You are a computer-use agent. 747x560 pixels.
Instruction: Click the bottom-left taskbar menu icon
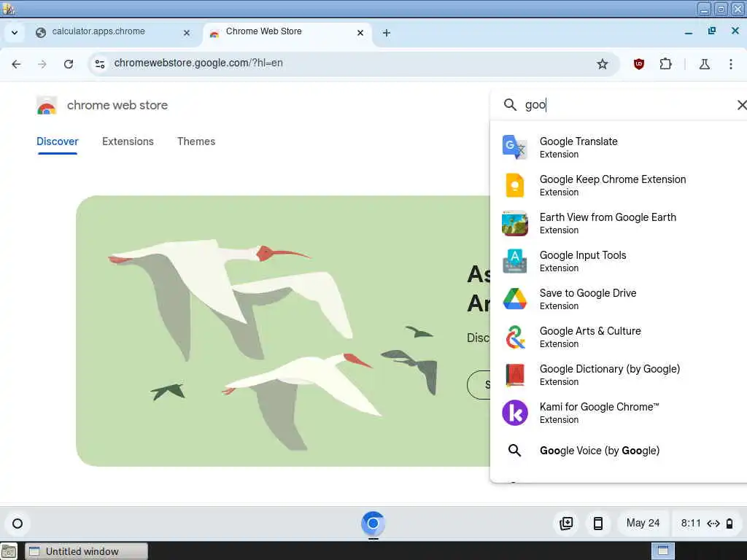pyautogui.click(x=9, y=551)
